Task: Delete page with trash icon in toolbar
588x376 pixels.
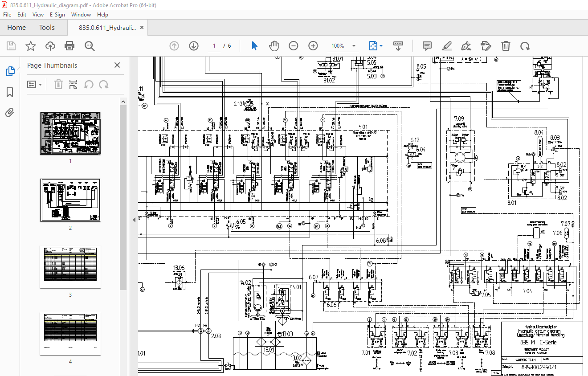Action: tap(506, 46)
